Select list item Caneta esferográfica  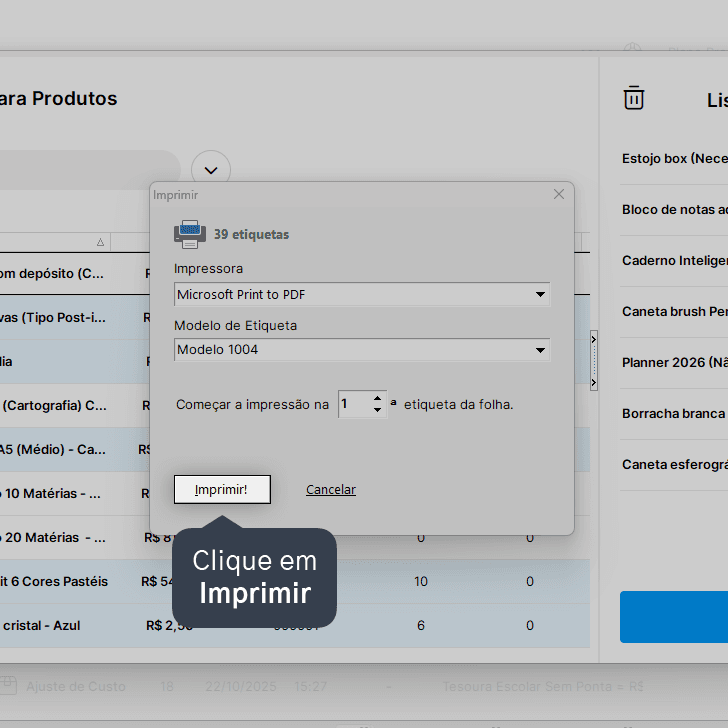tap(674, 465)
